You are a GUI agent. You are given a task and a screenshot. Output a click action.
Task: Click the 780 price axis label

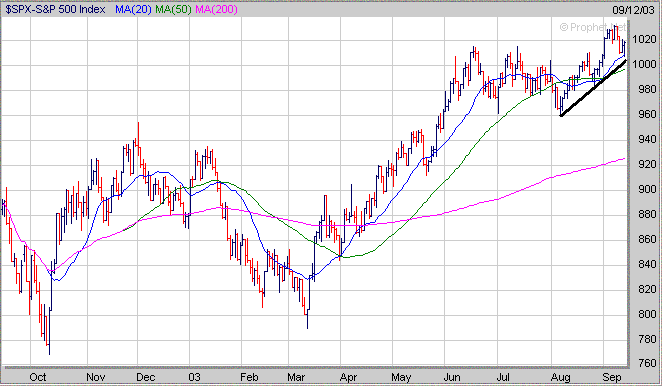pos(647,339)
